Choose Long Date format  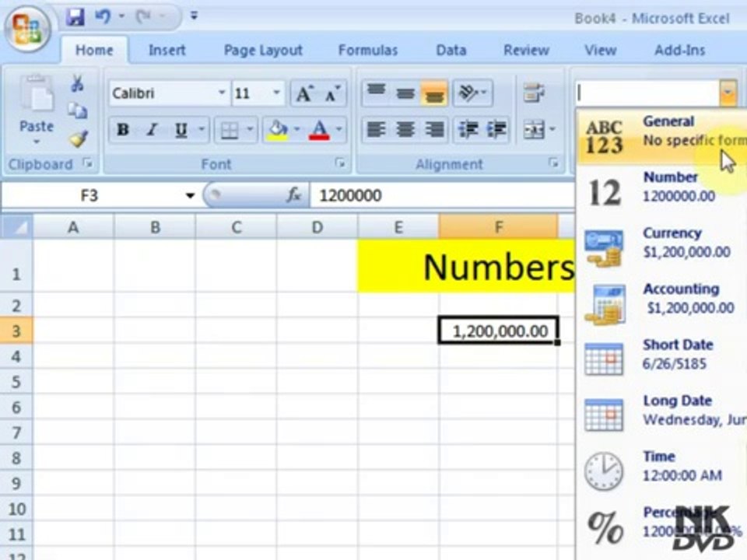(x=661, y=415)
